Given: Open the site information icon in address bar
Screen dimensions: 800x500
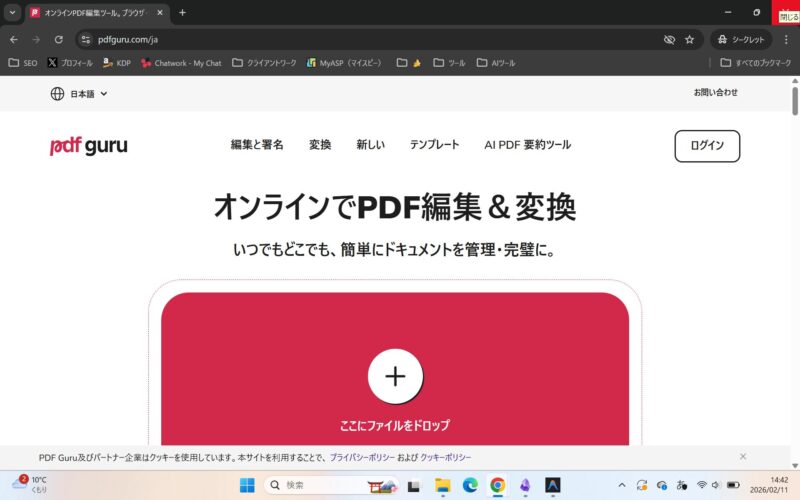Looking at the screenshot, I should click(x=86, y=39).
